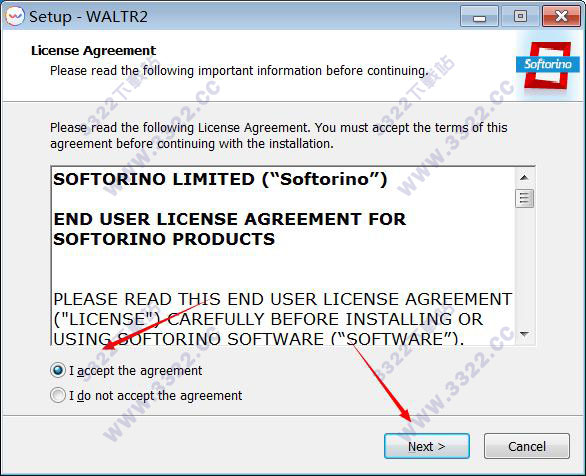Click the Next > button

coord(426,446)
